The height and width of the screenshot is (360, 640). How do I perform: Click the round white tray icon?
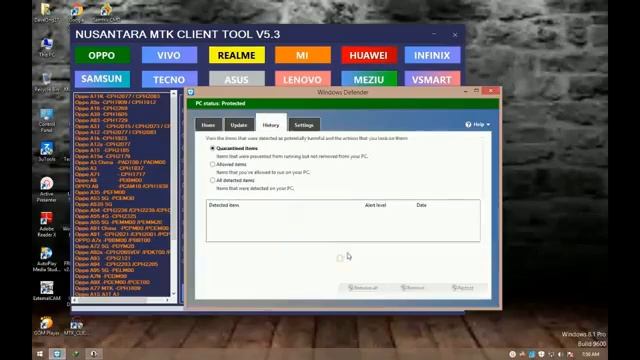[x=513, y=354]
